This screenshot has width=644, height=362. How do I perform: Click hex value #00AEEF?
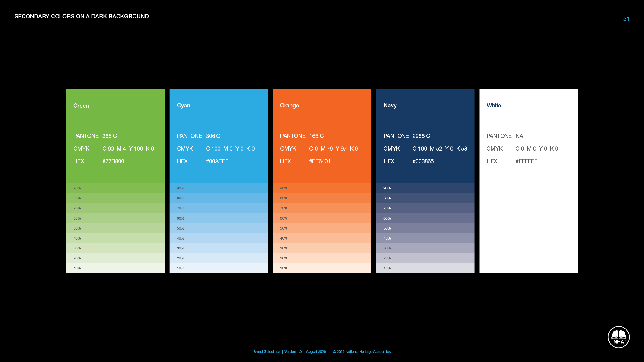click(x=217, y=161)
